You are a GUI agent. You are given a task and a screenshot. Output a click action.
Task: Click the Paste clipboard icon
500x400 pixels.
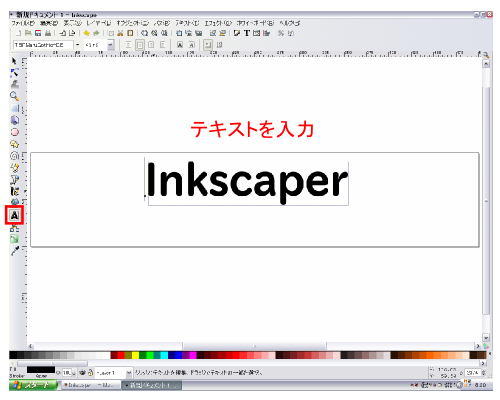tap(130, 33)
